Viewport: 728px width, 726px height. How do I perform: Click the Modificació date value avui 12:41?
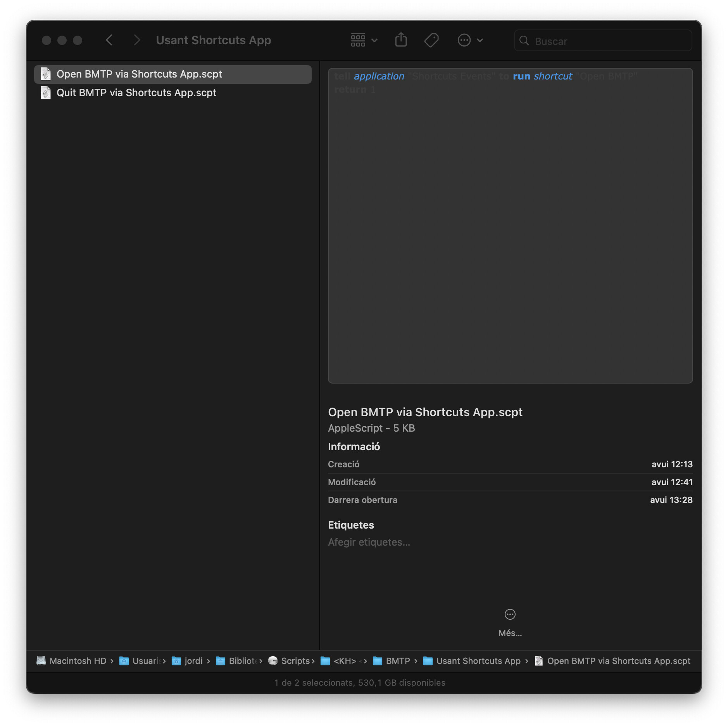coord(672,482)
